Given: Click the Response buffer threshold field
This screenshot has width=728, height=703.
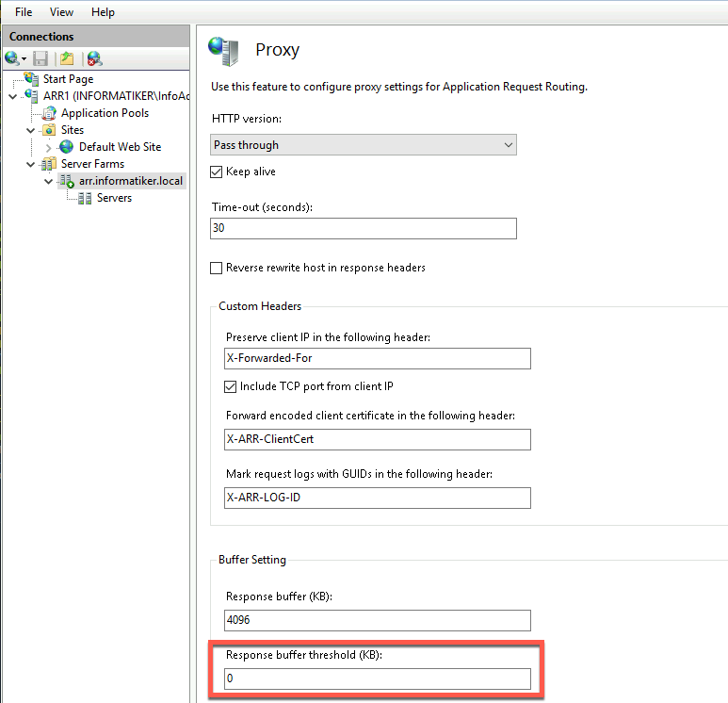Looking at the screenshot, I should tap(377, 678).
